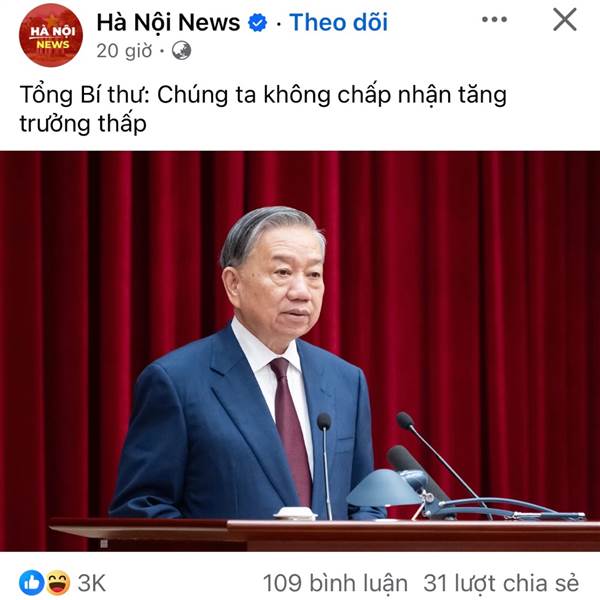The height and width of the screenshot is (600, 600).
Task: Click the blue verified badge
Action: click(x=258, y=23)
